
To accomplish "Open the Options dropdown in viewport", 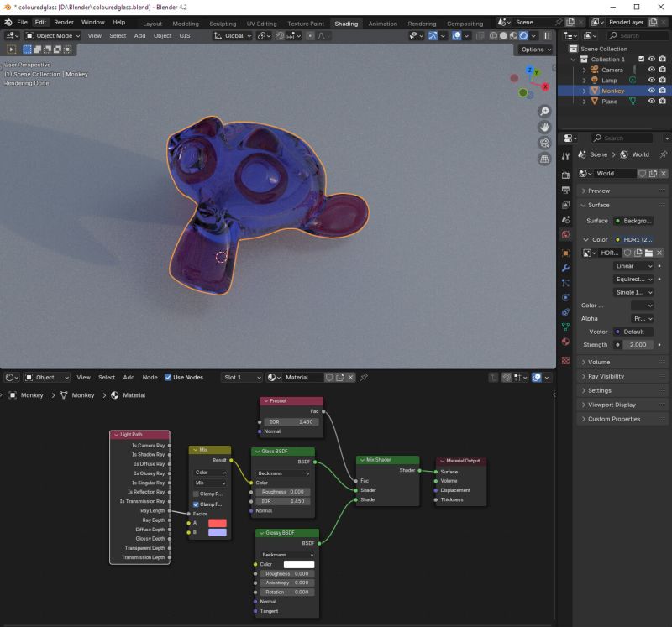I will tap(536, 50).
